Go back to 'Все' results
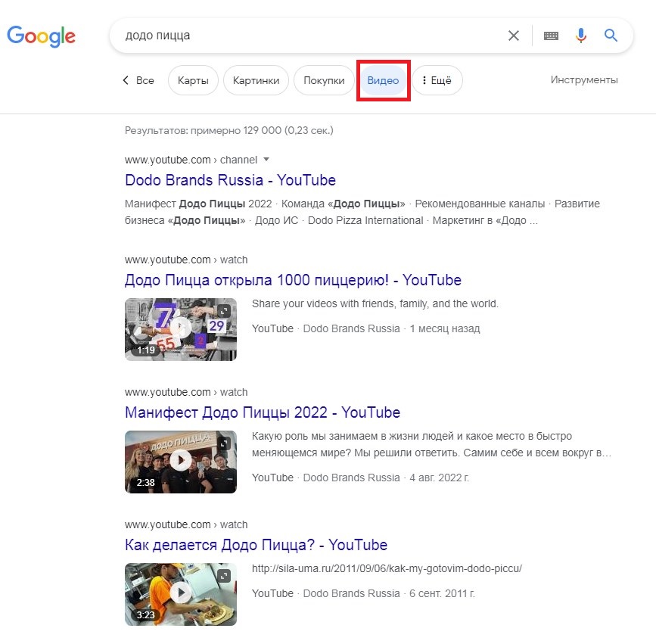Viewport: 656px width, 644px height. click(138, 80)
